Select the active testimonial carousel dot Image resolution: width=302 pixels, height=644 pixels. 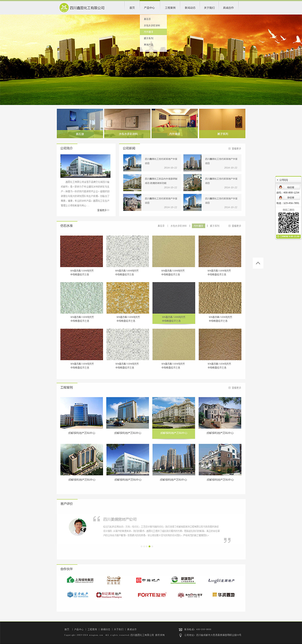(x=149, y=546)
